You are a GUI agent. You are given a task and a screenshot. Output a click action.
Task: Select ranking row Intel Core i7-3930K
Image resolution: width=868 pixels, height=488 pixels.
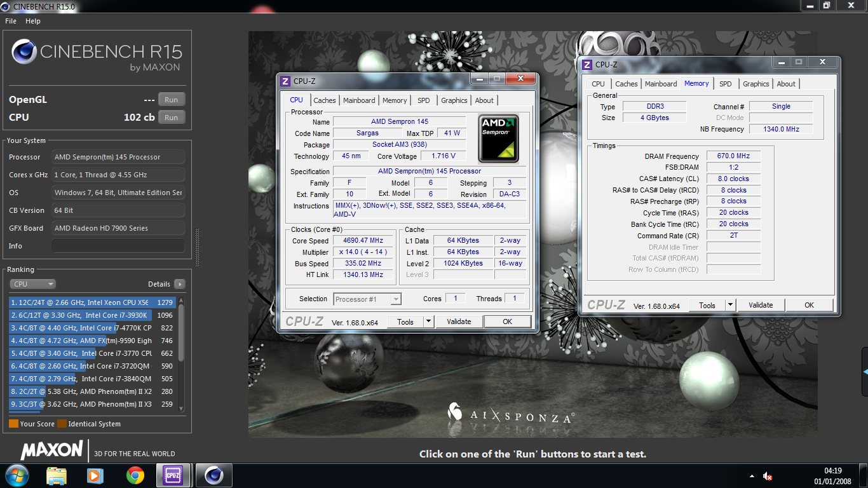pos(92,315)
